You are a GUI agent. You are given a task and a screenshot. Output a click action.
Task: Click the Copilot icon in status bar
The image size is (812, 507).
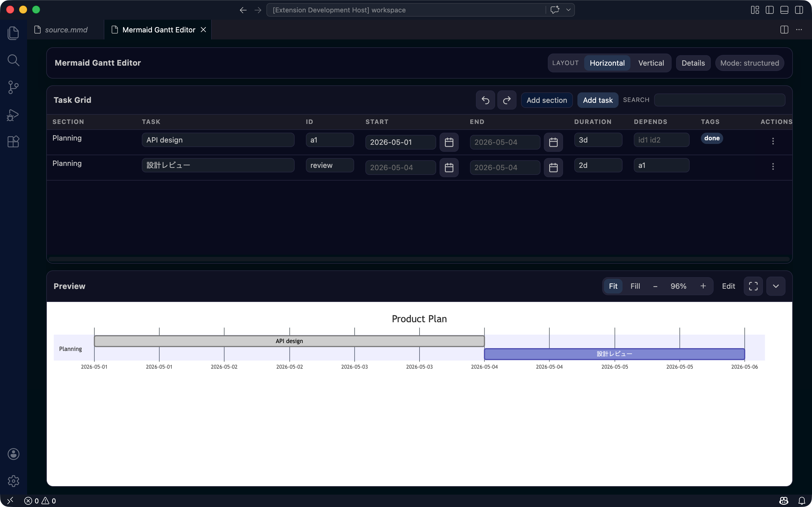pos(783,500)
